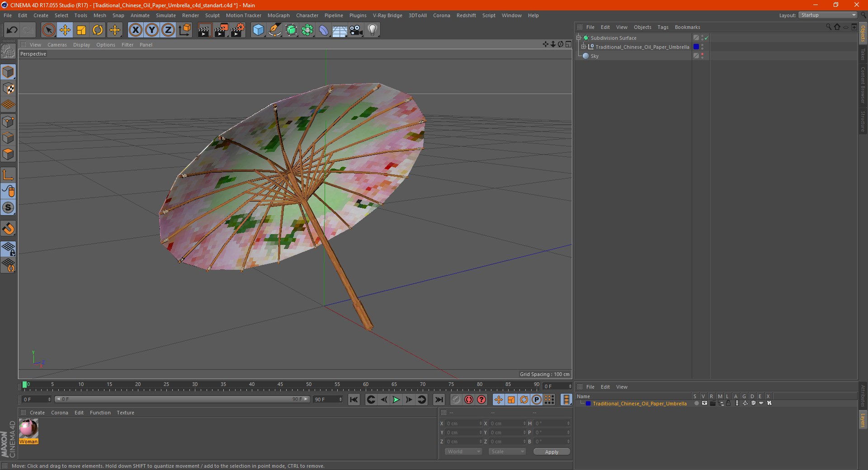Toggle Point Level Animation dots icon
868x470 pixels.
(549, 399)
